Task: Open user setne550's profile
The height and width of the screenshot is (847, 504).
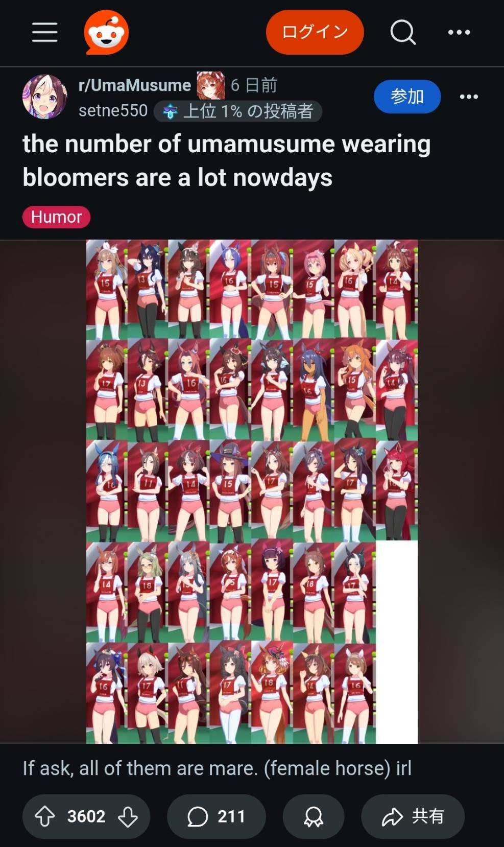Action: (113, 110)
